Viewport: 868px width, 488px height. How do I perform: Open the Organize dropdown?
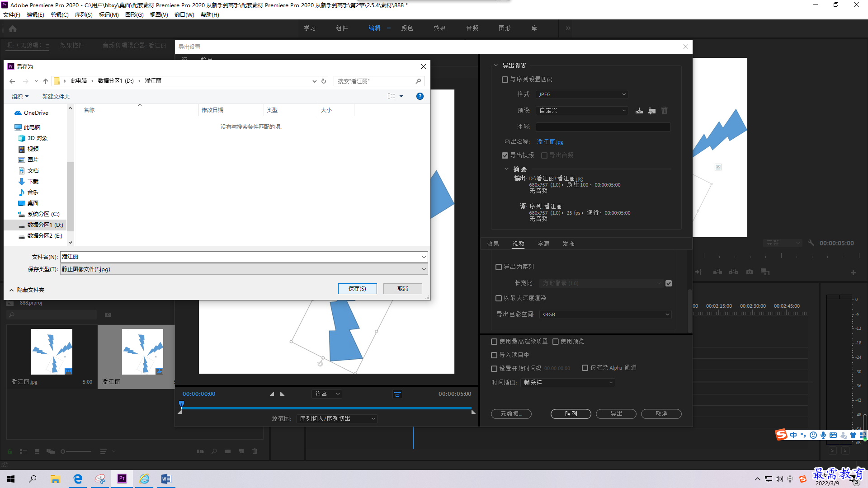[20, 97]
